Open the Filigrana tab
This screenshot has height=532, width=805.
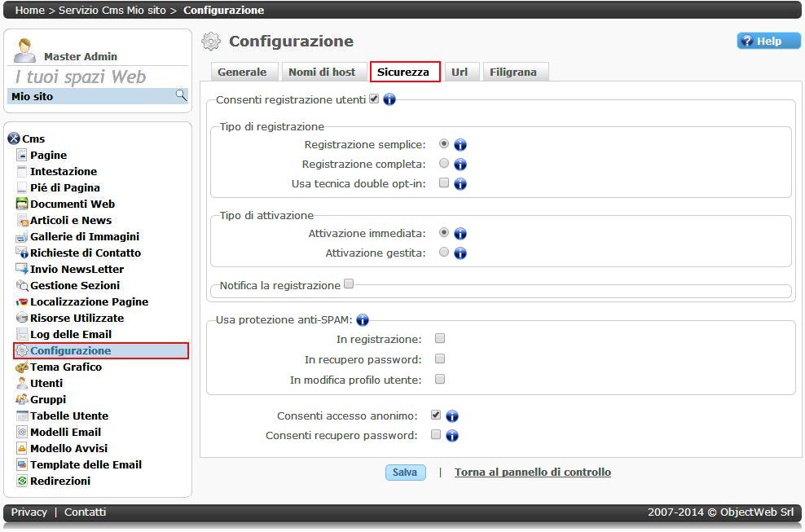coord(513,72)
